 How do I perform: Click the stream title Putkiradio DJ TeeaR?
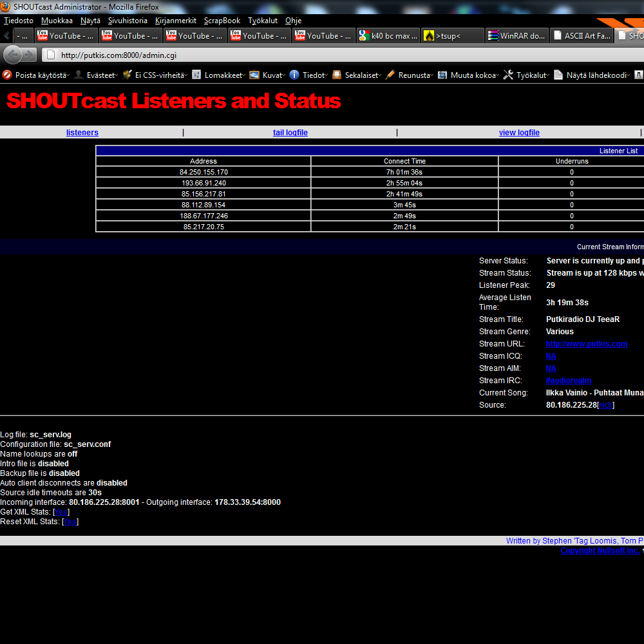tap(583, 319)
